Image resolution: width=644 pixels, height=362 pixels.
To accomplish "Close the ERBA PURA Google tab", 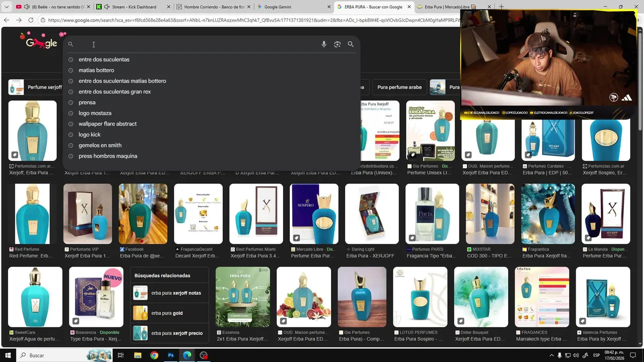I will click(x=409, y=7).
